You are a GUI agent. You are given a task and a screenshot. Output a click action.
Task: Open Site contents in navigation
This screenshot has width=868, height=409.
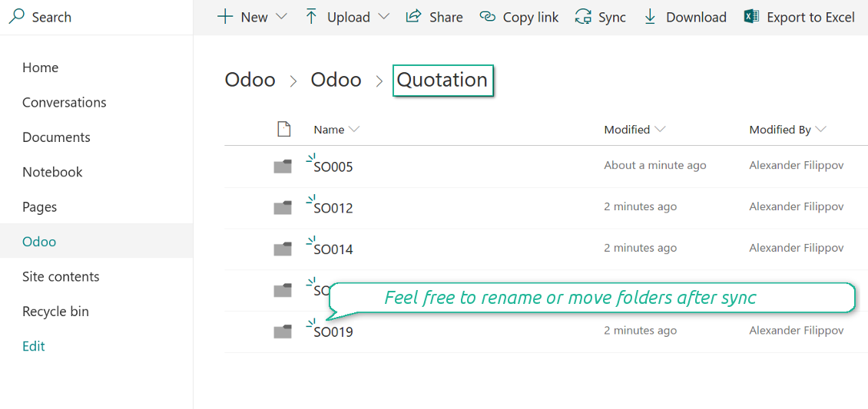tap(61, 276)
